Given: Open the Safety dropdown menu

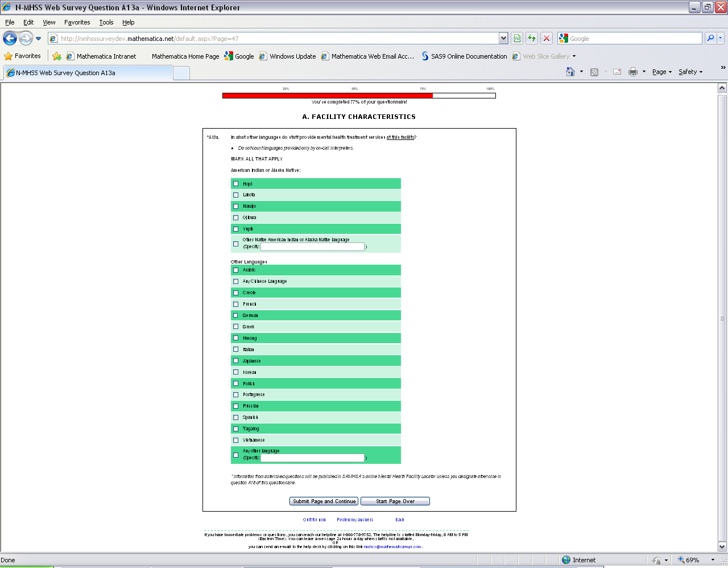Looking at the screenshot, I should [x=690, y=72].
